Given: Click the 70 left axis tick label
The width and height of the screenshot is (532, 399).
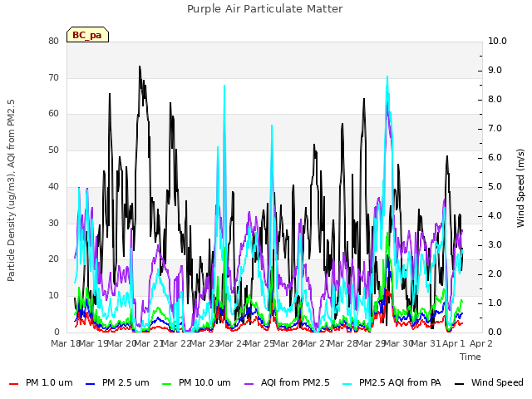Looking at the screenshot, I should pyautogui.click(x=53, y=77).
